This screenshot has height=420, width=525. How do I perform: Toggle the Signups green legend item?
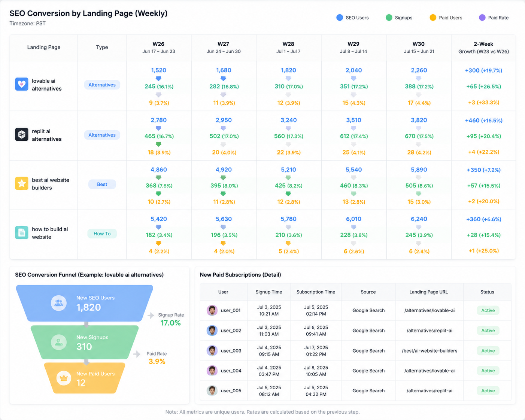399,18
